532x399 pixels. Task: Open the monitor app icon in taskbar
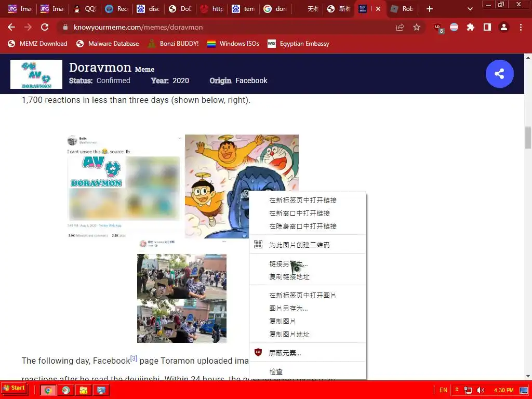101,390
